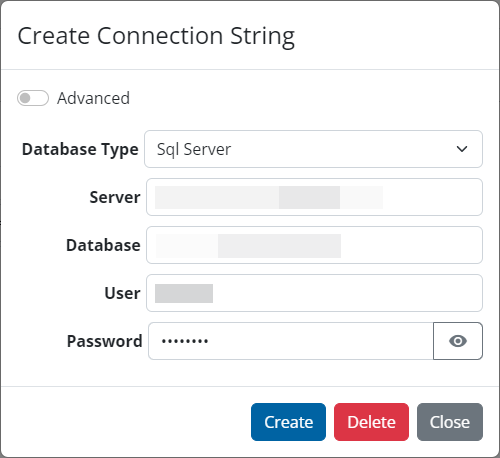The height and width of the screenshot is (458, 500).
Task: Click the red Delete button
Action: (x=371, y=422)
